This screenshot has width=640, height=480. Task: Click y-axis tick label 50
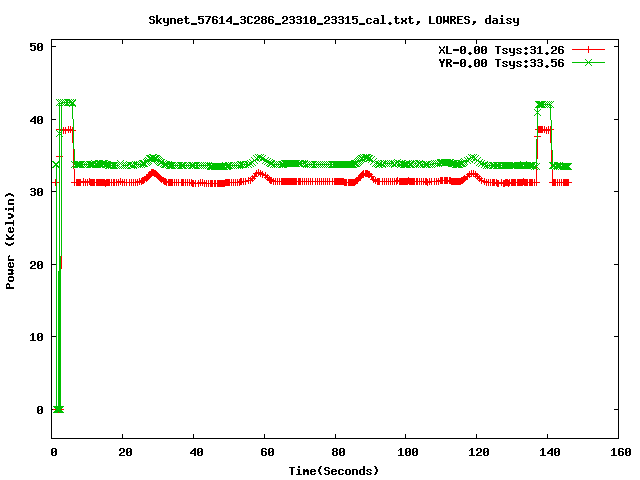36,47
